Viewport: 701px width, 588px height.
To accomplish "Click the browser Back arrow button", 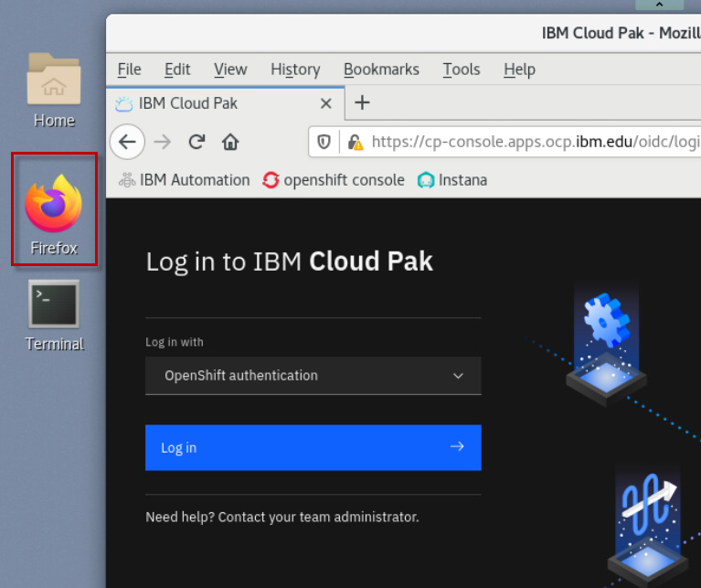I will (x=127, y=142).
